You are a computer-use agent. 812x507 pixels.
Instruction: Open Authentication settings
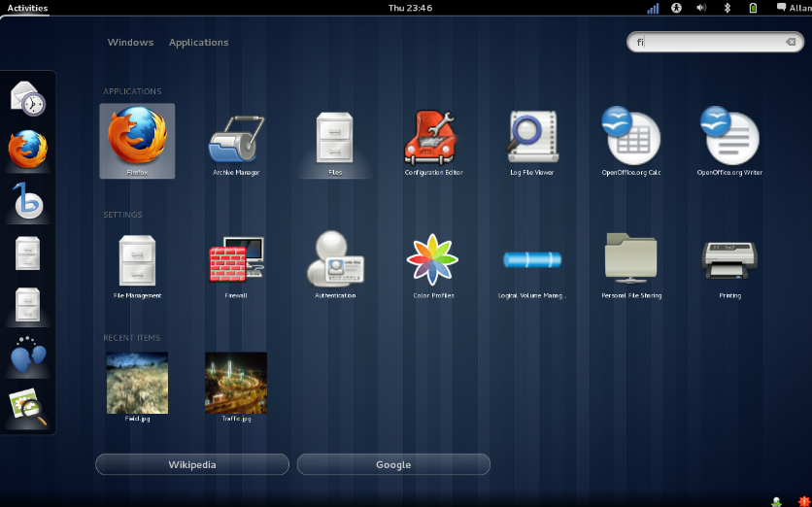point(334,264)
